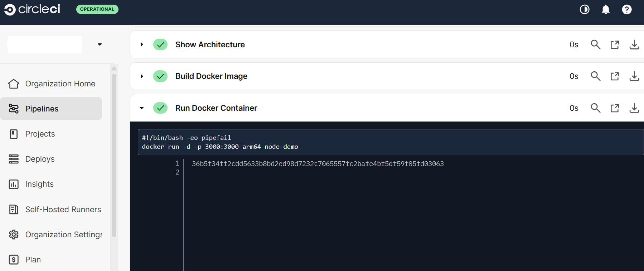The image size is (644, 271).
Task: Search Run Docker Container step output
Action: (596, 108)
